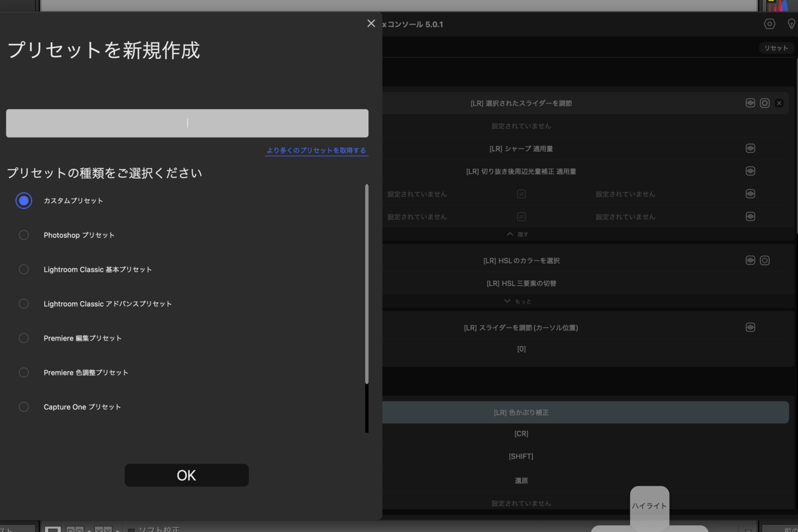Click dial icon in the lower 設定されていません pair row
798x532 pixels.
[750, 216]
